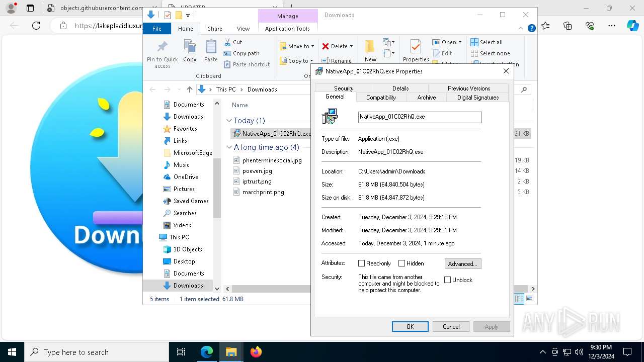Open the Digital Signatures tab
Image resolution: width=644 pixels, height=362 pixels.
pyautogui.click(x=478, y=98)
